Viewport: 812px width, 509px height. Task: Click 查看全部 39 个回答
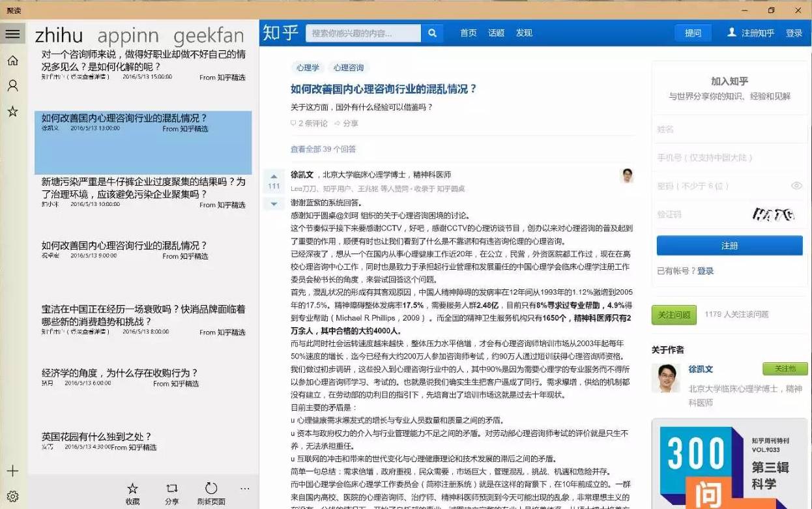point(323,149)
